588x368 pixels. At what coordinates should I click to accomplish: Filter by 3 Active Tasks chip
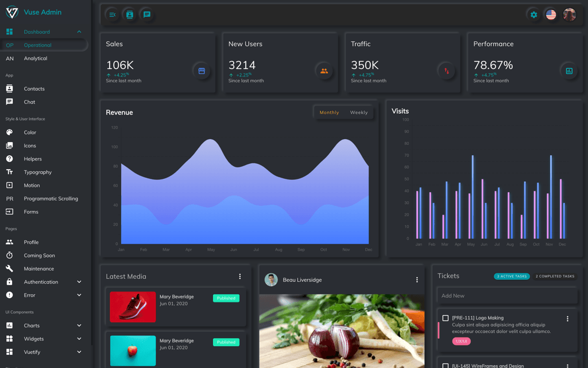[x=512, y=276]
